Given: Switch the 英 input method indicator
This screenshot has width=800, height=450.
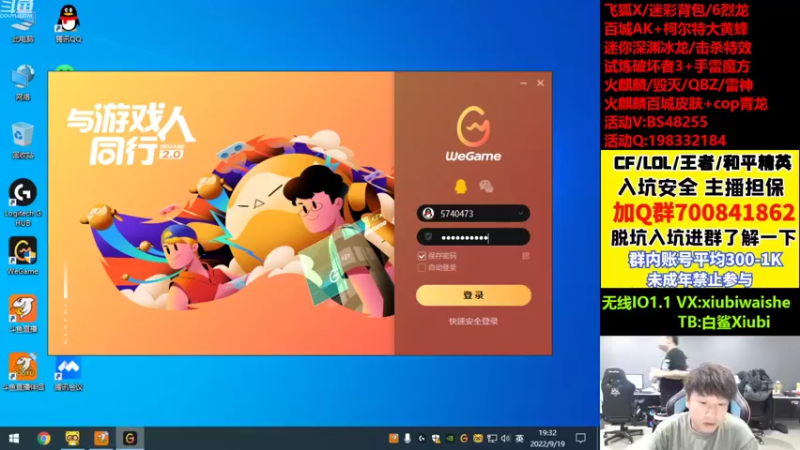Looking at the screenshot, I should (x=519, y=438).
